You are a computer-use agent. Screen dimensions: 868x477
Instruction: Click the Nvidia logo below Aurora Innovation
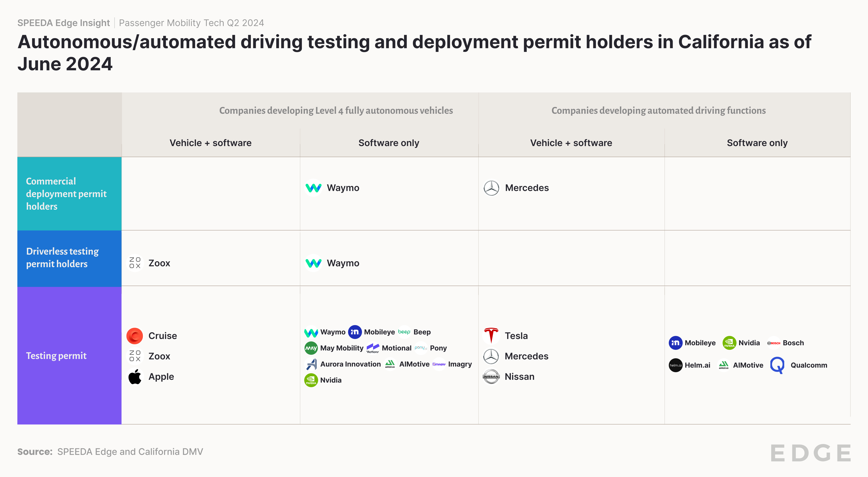311,380
